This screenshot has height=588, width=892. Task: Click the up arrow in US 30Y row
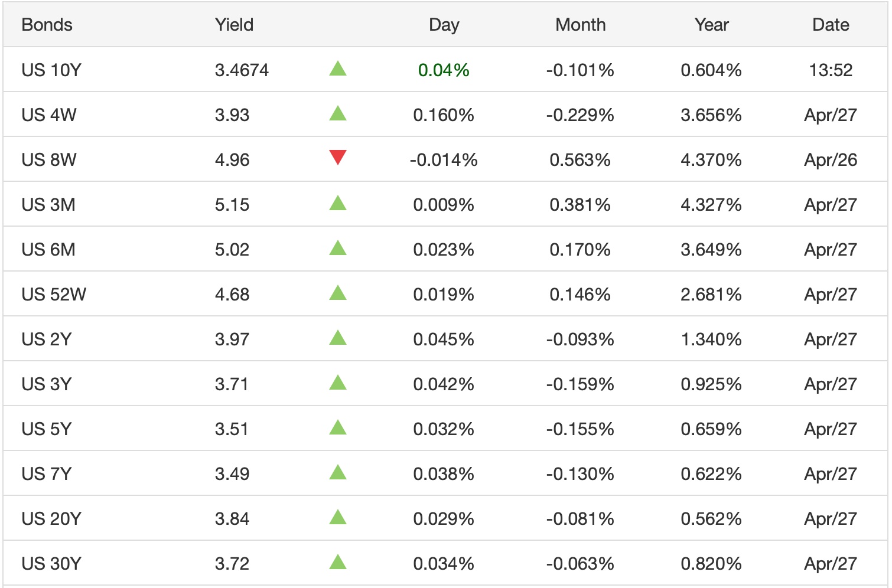tap(337, 563)
